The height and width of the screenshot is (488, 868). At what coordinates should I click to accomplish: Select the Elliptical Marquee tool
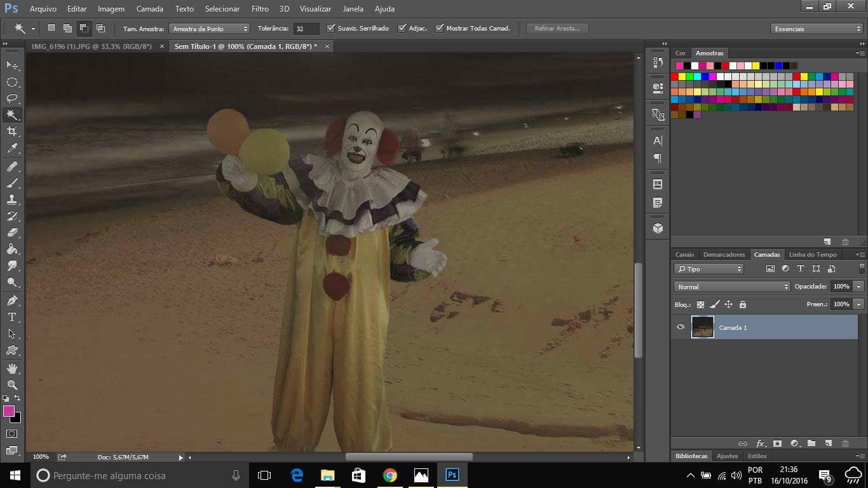click(x=12, y=82)
